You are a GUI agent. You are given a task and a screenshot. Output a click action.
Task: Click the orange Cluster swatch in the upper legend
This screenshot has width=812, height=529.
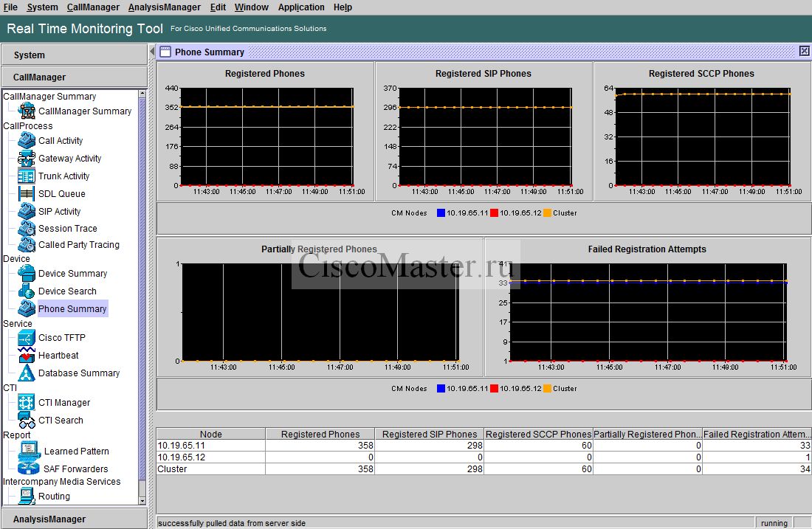(x=548, y=212)
